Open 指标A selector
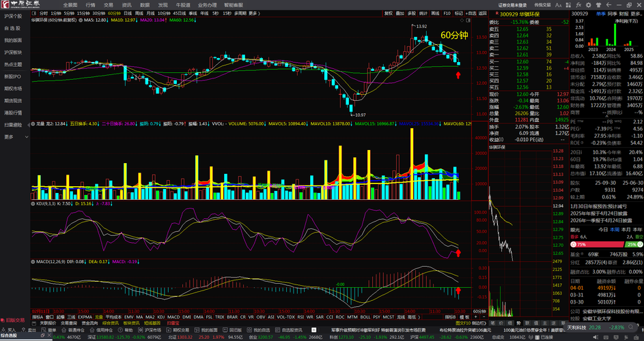This screenshot has width=644, height=341. (38, 317)
